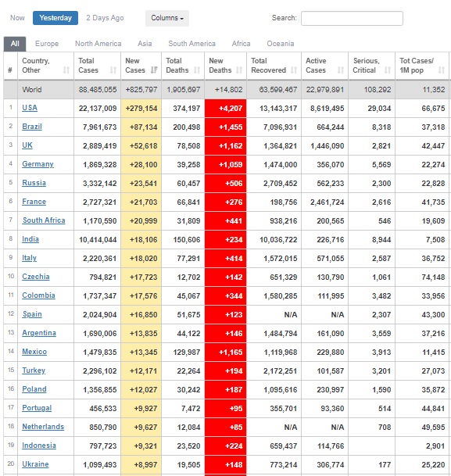
Task: Open the South Africa link
Action: [44, 220]
